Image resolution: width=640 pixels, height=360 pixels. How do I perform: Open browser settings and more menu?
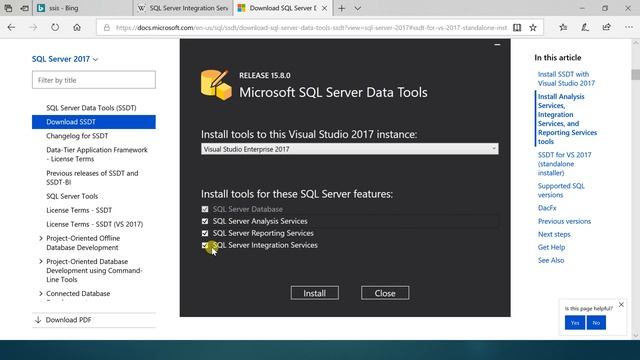[629, 27]
